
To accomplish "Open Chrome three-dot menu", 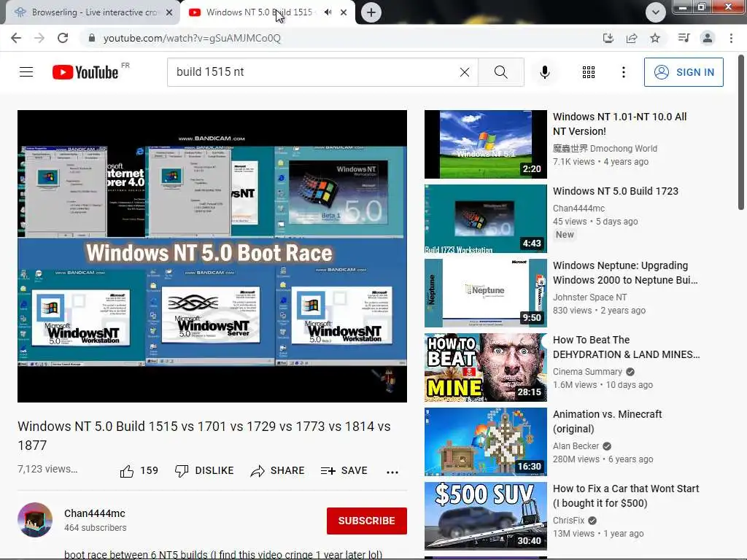I will pyautogui.click(x=731, y=38).
